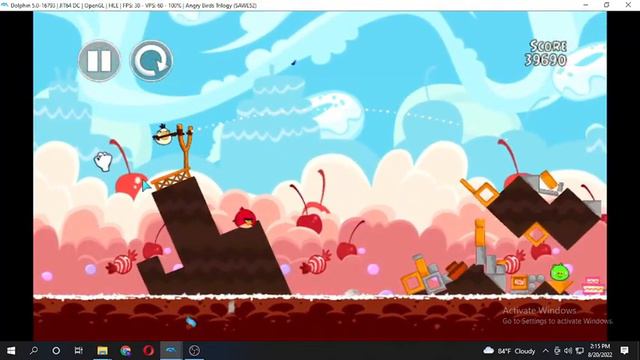
Task: Open the OBS Studio taskbar icon
Action: click(195, 351)
